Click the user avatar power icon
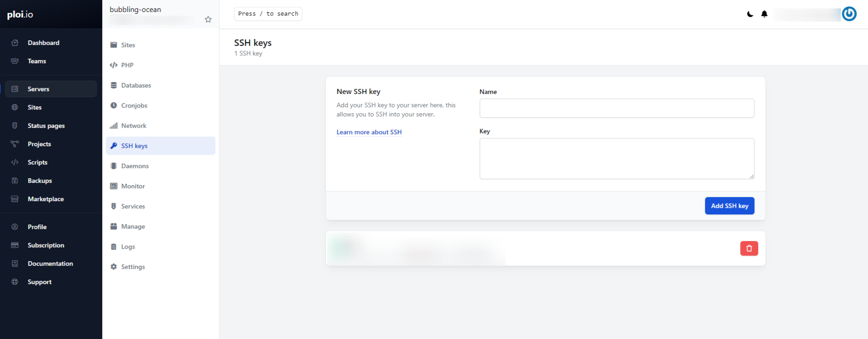The width and height of the screenshot is (868, 339). pyautogui.click(x=849, y=14)
